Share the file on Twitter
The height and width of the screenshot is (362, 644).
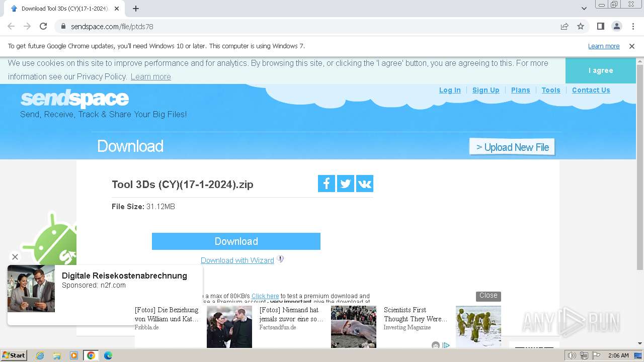[x=346, y=184]
